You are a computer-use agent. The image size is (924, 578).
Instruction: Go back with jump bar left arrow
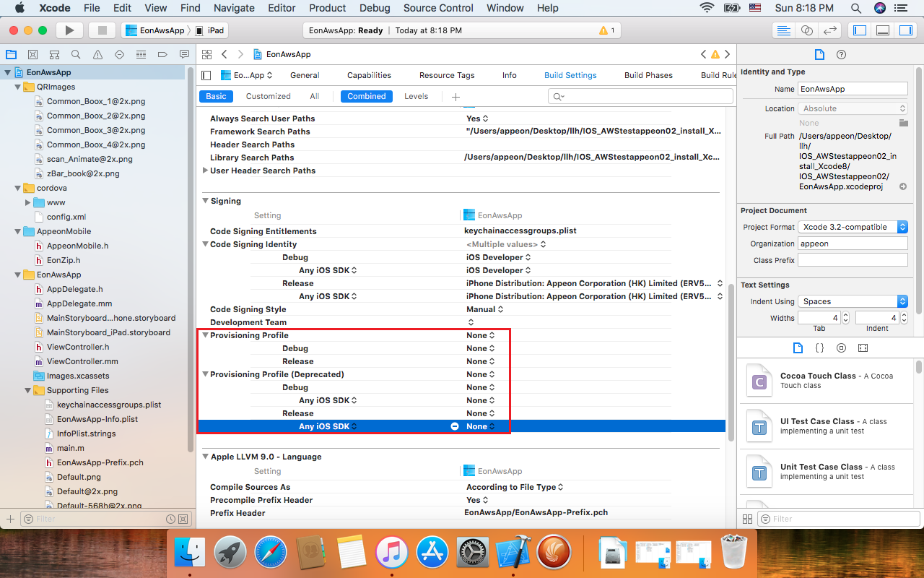225,54
